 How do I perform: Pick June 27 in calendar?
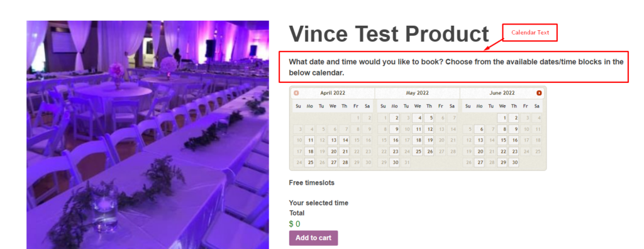[479, 162]
